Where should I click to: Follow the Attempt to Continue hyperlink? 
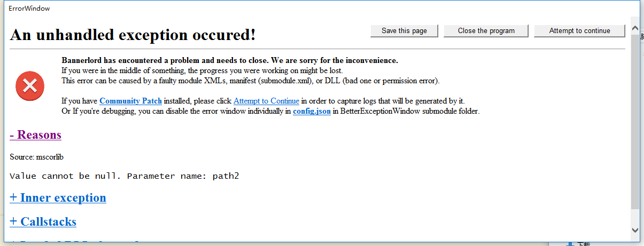tap(266, 101)
